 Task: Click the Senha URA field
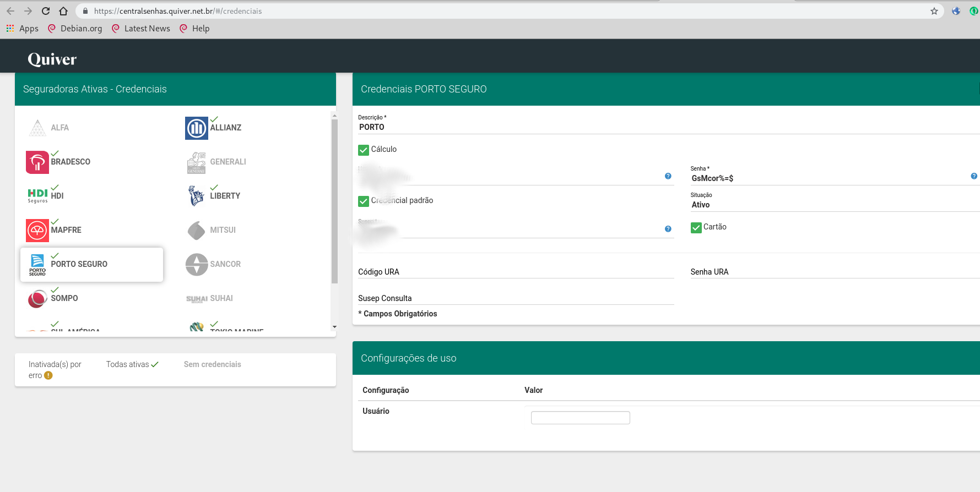click(835, 272)
